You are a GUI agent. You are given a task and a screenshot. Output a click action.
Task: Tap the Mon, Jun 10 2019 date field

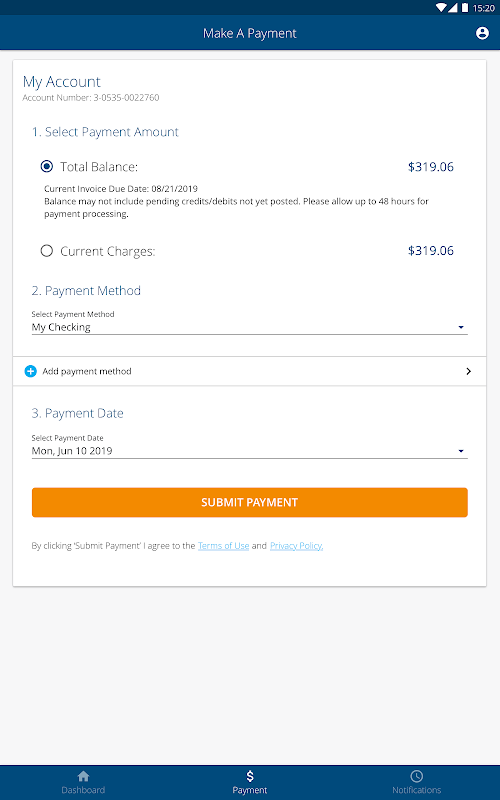pyautogui.click(x=249, y=451)
